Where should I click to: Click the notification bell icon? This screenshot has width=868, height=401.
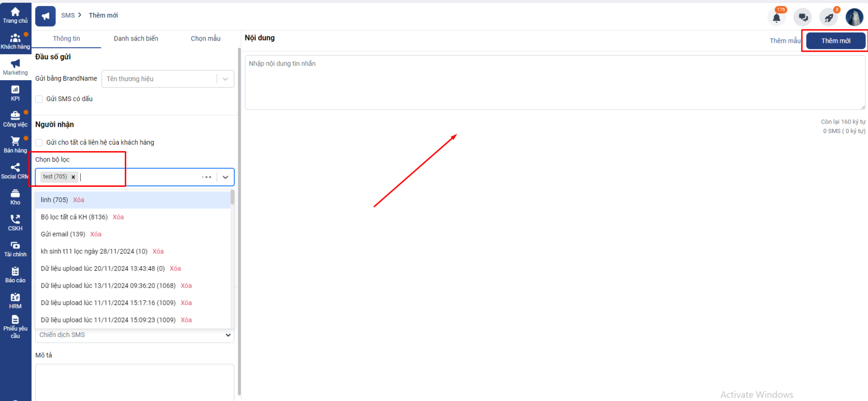776,18
